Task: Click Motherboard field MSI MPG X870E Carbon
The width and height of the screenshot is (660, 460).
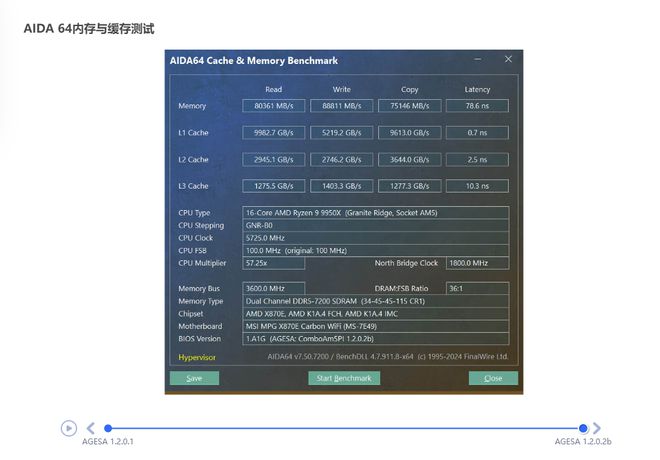Action: tap(375, 326)
